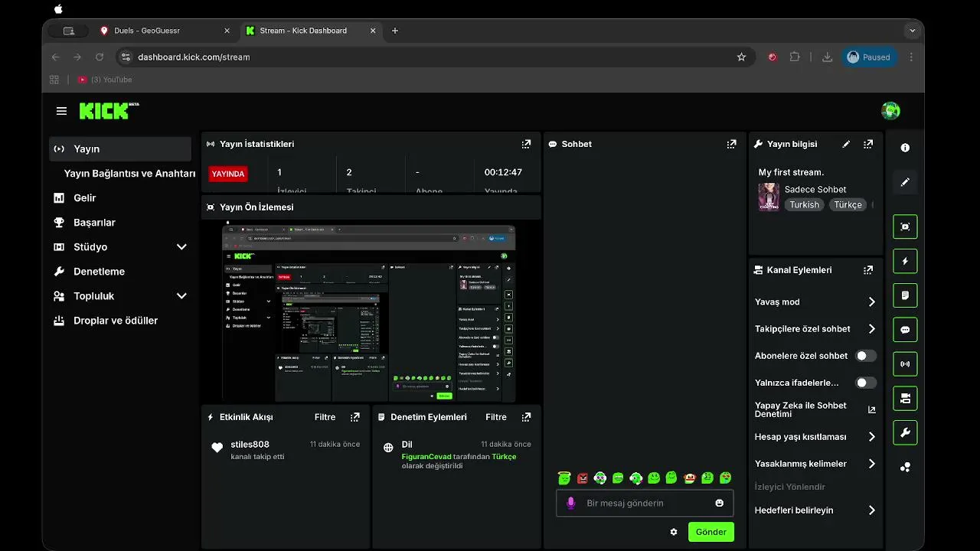Reload the page in Chrome
The image size is (980, 551).
(x=99, y=57)
